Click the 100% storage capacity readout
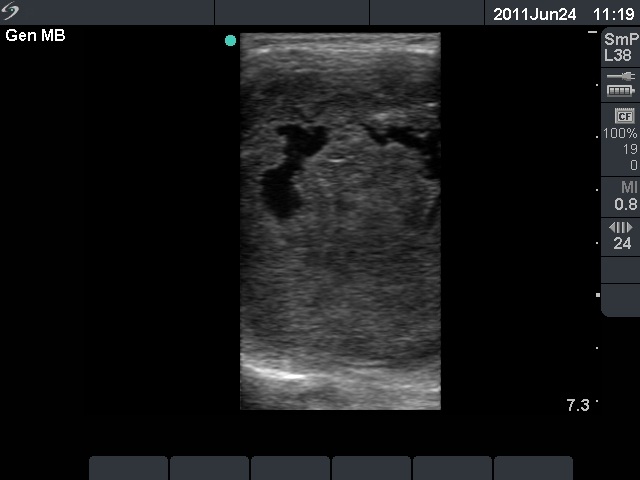The width and height of the screenshot is (640, 480). 620,134
